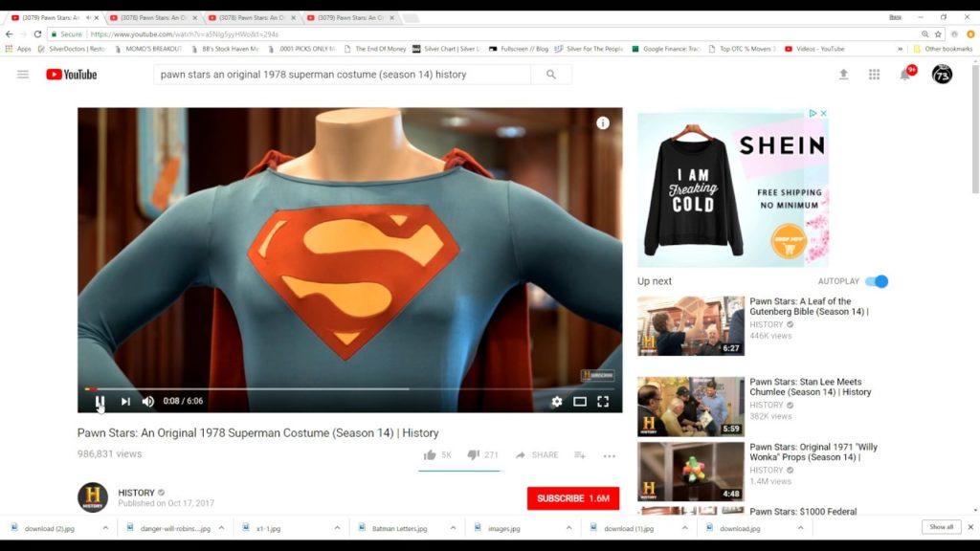Open HISTORY channel name link

(136, 493)
